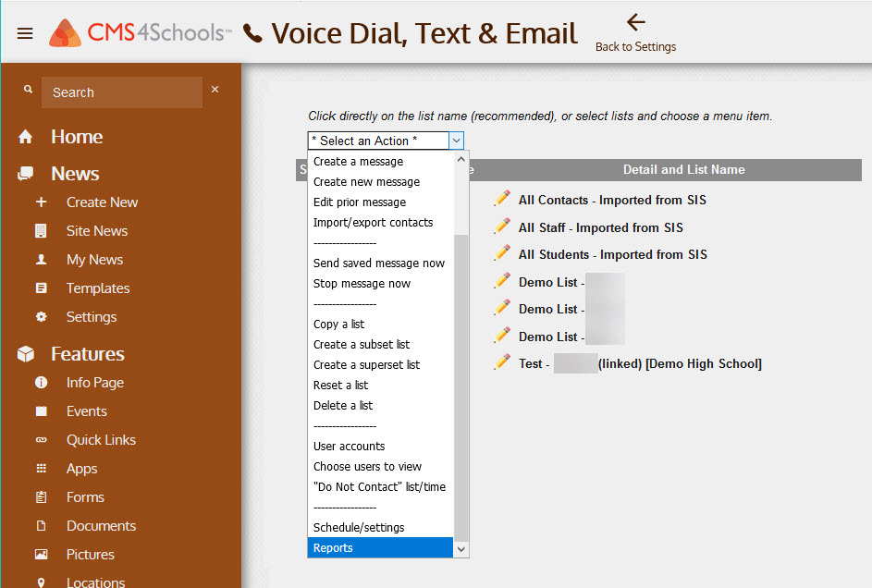Viewport: 872px width, 588px height.
Task: Open the Forms link in sidebar
Action: click(85, 496)
